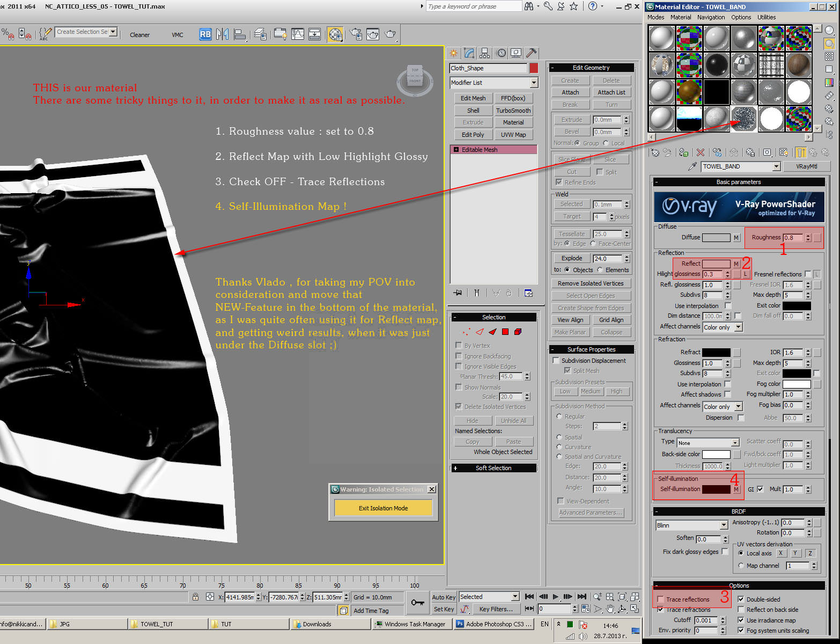The image size is (840, 644).
Task: Click Make Material Copy icon
Action: pos(717,152)
